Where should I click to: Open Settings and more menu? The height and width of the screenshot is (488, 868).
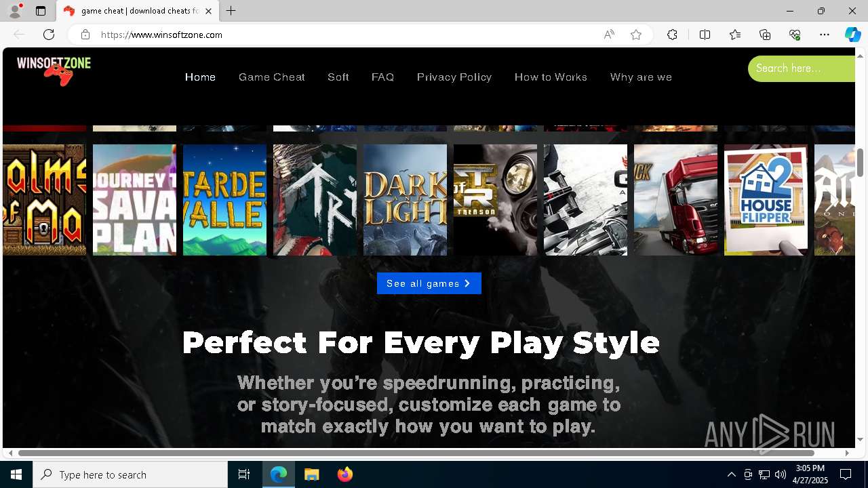(x=825, y=35)
